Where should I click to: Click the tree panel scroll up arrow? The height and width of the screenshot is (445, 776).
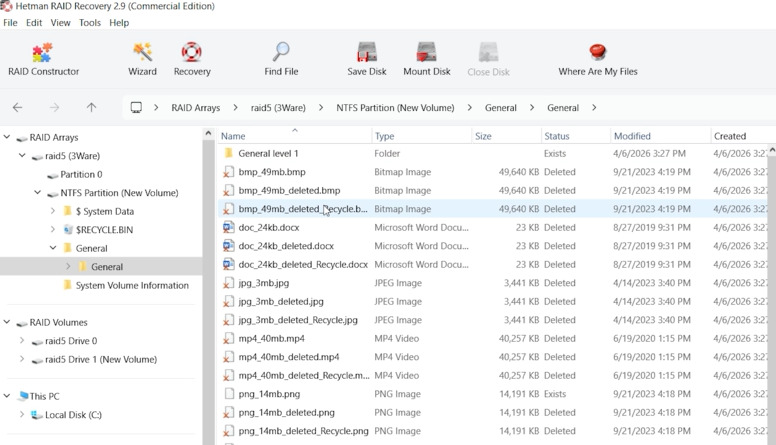(x=208, y=133)
